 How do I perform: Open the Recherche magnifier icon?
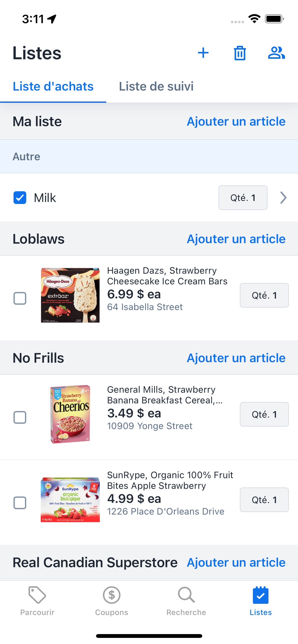186,595
